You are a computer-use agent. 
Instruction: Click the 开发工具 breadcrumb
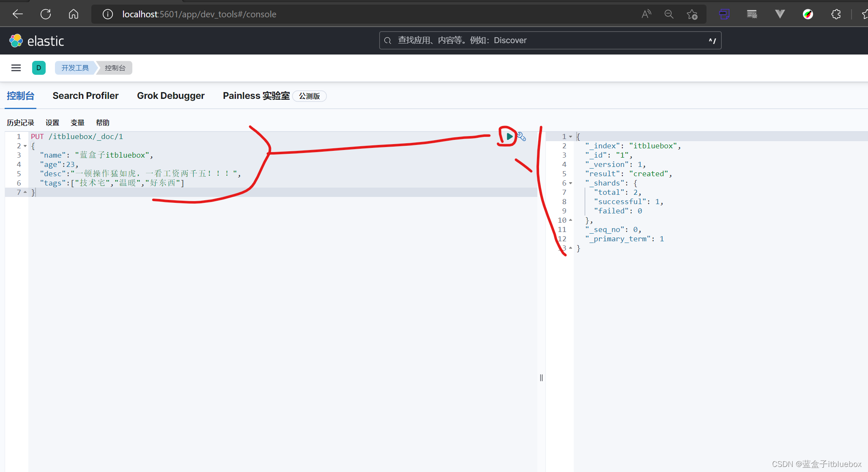(x=75, y=68)
